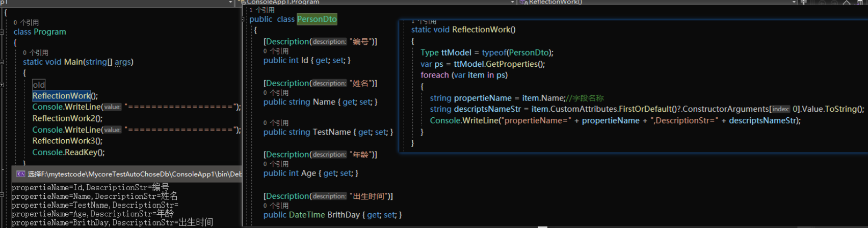Click the console window icon in the title bar
Viewport: 868px width, 228px height.
(x=20, y=174)
